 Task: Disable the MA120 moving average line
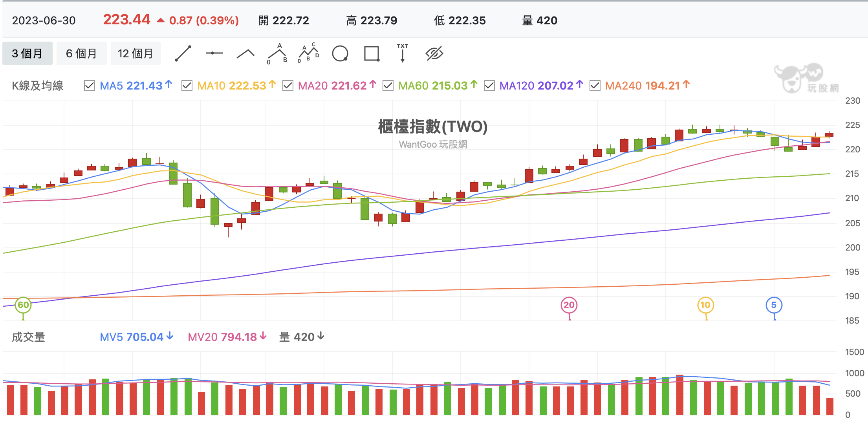[489, 86]
